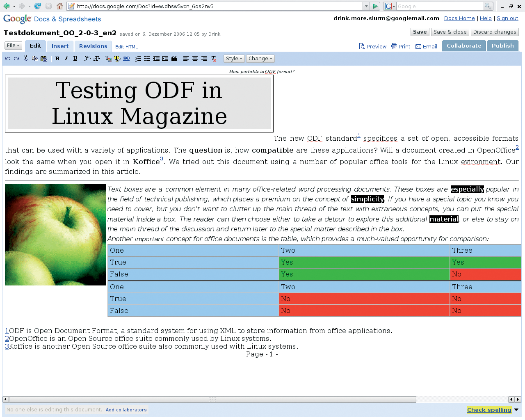The height and width of the screenshot is (420, 525).
Task: Choose text color tool
Action: pyautogui.click(x=108, y=59)
